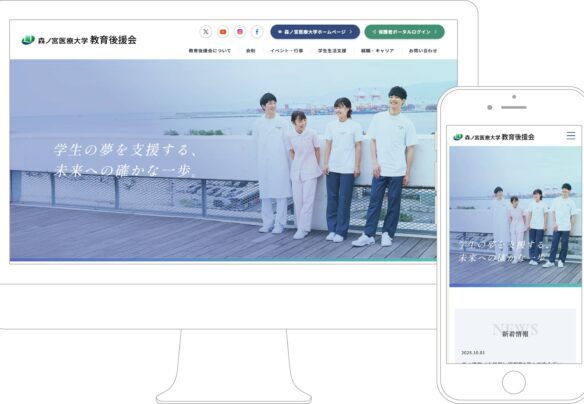Viewport: 584px width, 404px height.
Task: Click the 学生の夢を支援する headline on desktop
Action: pyautogui.click(x=126, y=150)
